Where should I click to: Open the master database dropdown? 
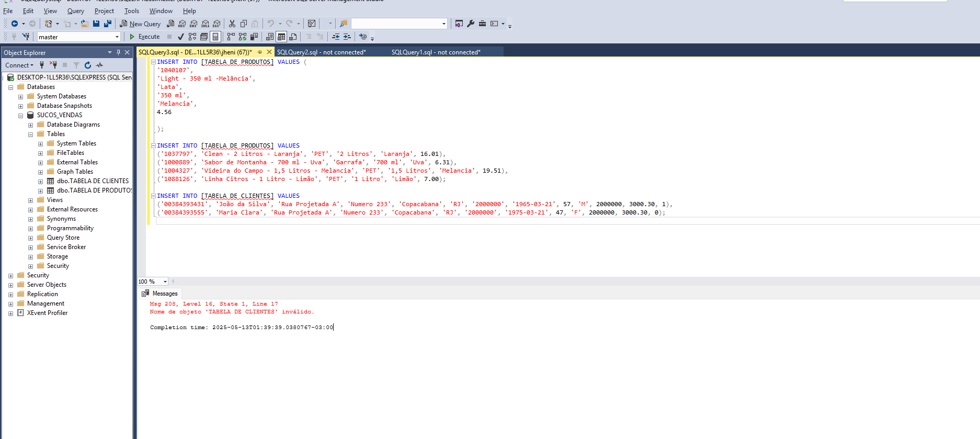pyautogui.click(x=117, y=37)
